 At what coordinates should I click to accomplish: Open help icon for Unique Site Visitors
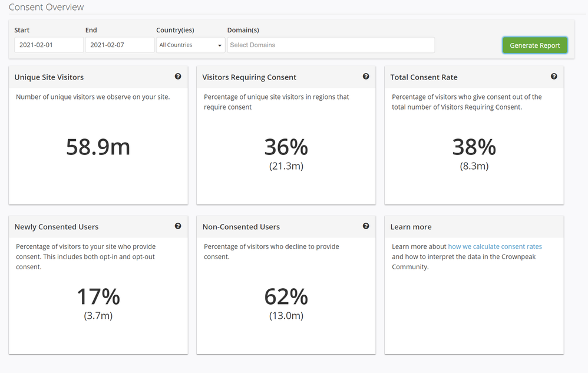pyautogui.click(x=178, y=77)
